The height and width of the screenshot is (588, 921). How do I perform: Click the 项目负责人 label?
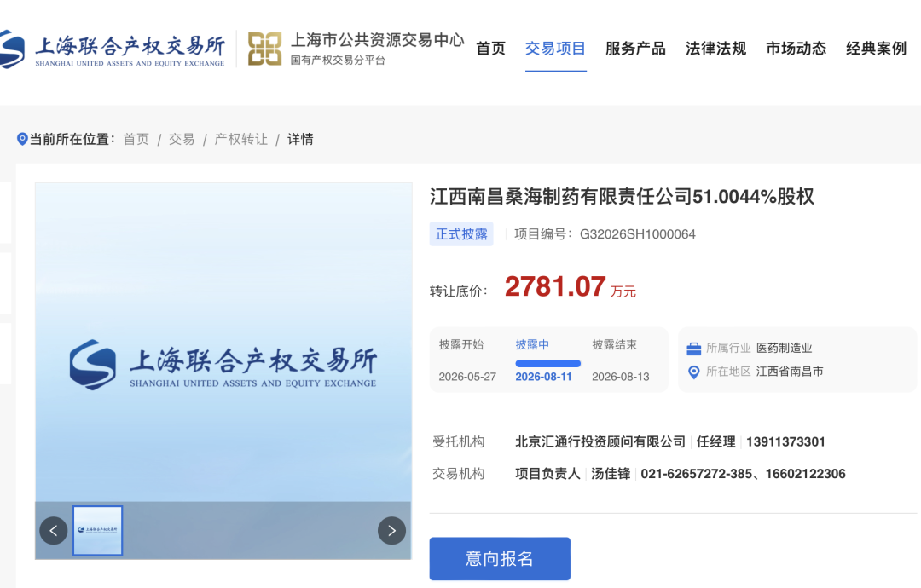(x=547, y=474)
